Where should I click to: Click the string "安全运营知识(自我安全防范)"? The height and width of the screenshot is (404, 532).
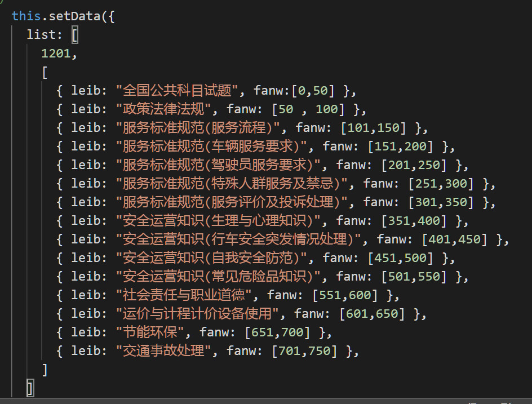[211, 258]
